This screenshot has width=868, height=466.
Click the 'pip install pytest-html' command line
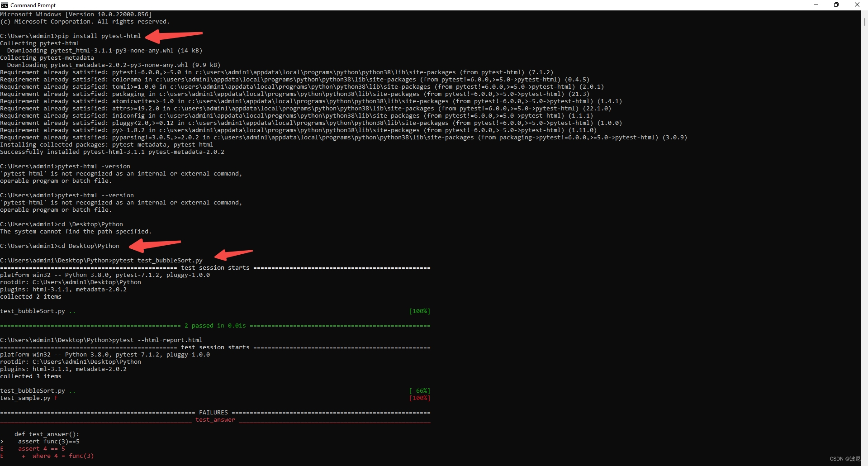(x=71, y=36)
